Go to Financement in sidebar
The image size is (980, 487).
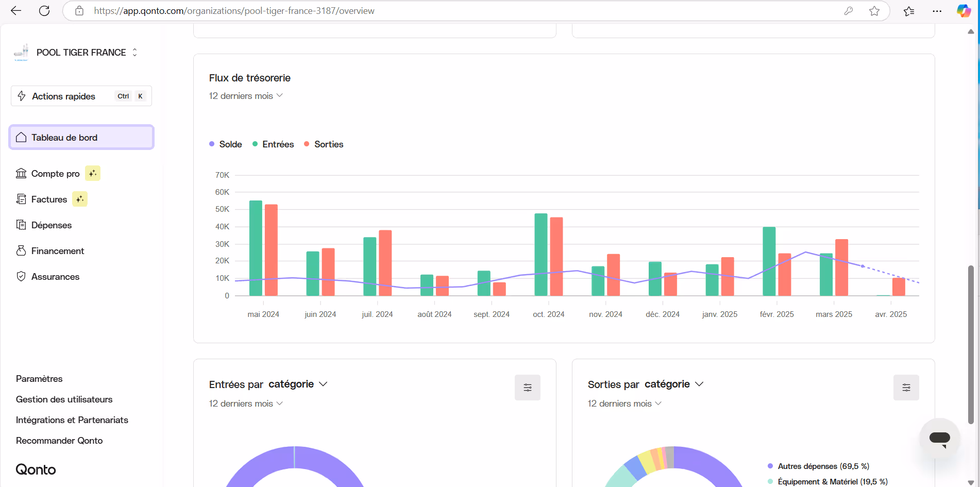point(57,251)
